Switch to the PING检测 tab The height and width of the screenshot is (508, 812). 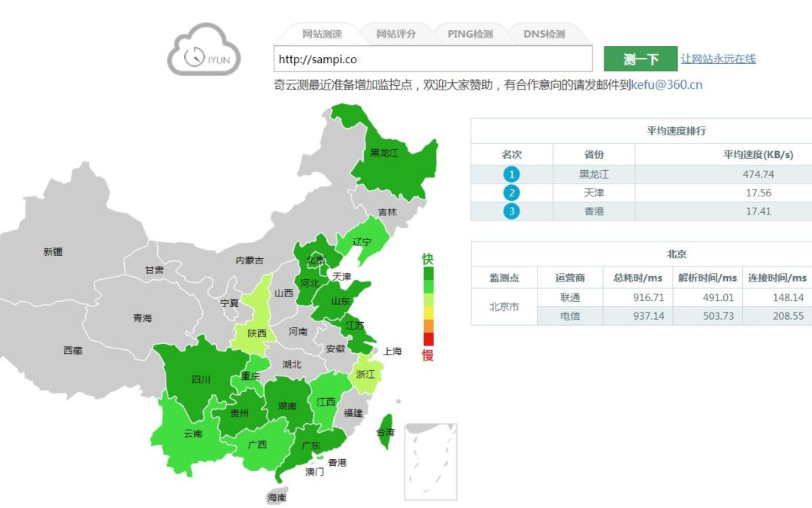click(x=470, y=34)
